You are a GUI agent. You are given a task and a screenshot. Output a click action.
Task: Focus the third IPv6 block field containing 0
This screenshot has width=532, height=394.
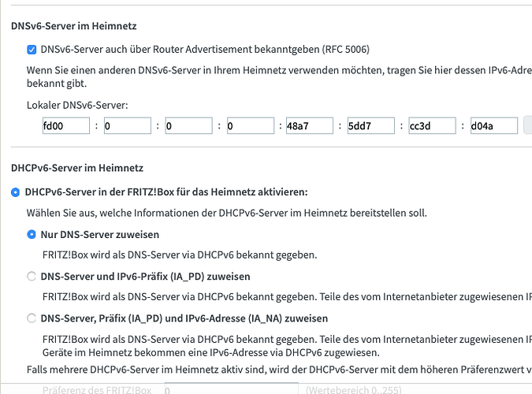click(189, 126)
